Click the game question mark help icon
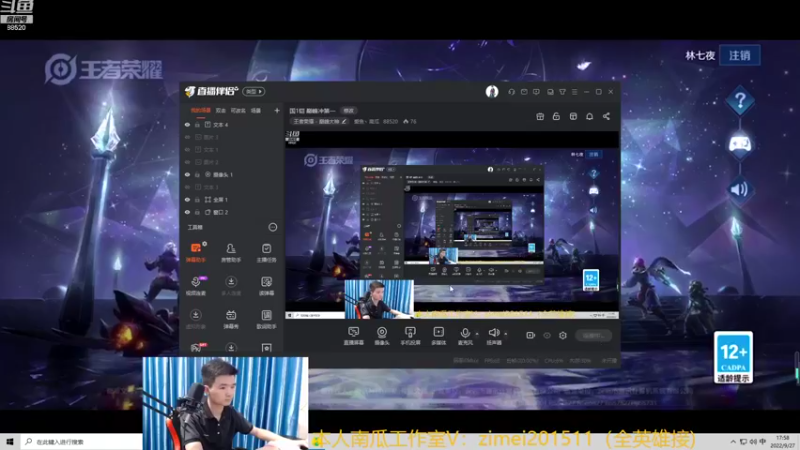The height and width of the screenshot is (450, 800). pos(740,101)
